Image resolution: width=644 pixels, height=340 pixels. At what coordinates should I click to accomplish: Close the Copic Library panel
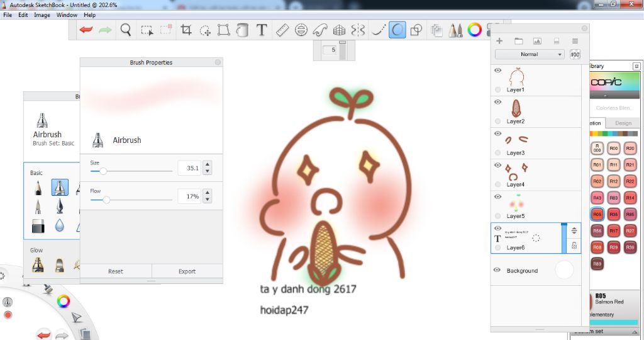[636, 65]
